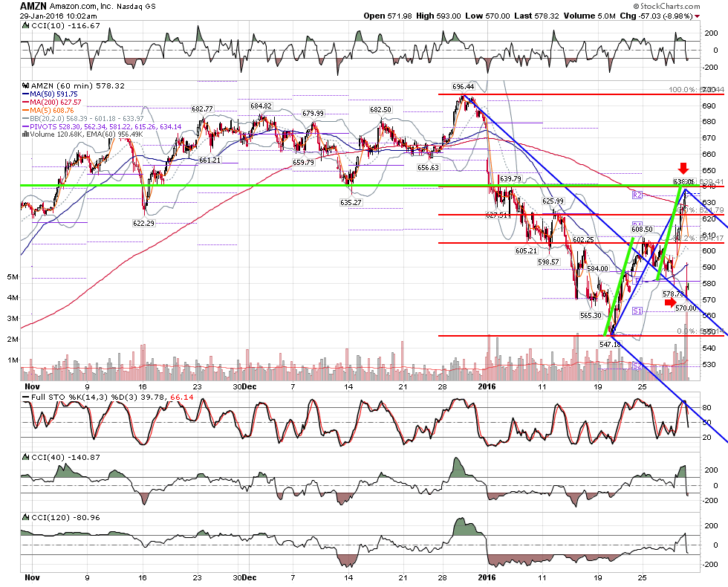Click the Volume 5.0M header value
Screen dimensions: 728x587
tap(590, 16)
